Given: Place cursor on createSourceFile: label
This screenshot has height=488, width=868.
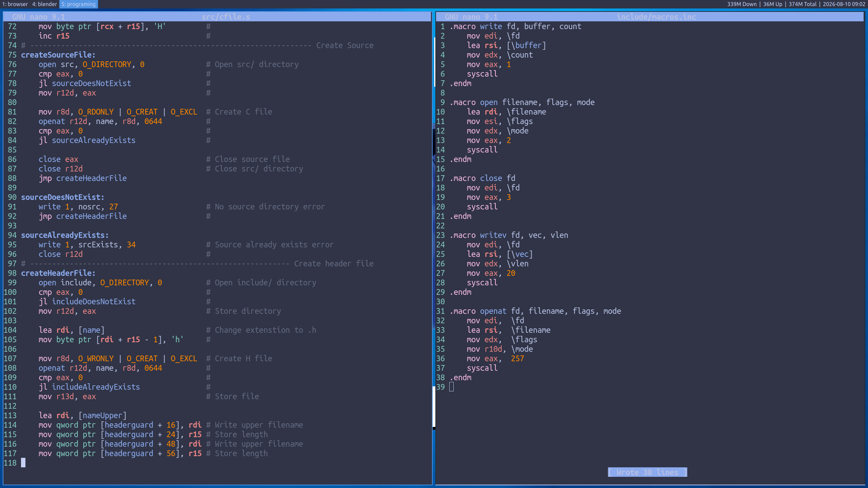Looking at the screenshot, I should 58,55.
